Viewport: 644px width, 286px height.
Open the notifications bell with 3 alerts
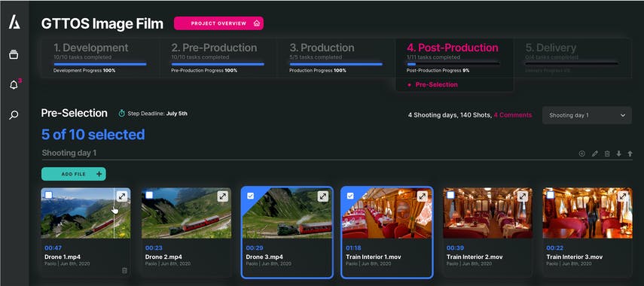click(x=14, y=85)
